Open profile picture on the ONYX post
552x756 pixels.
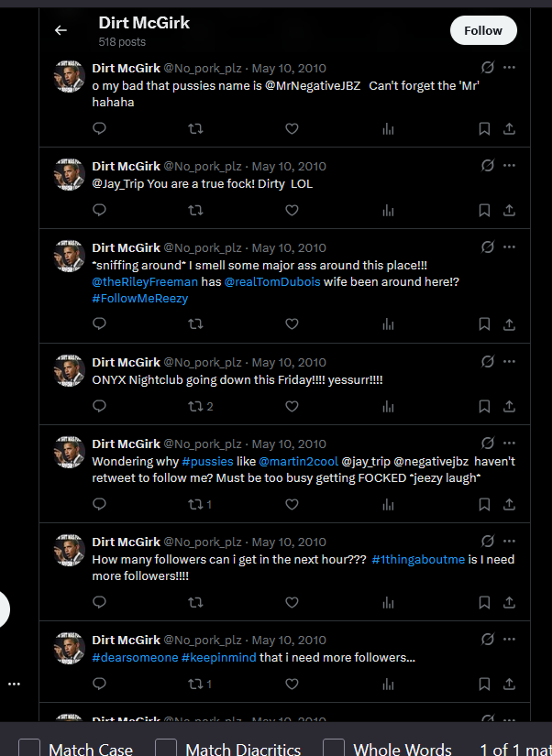(x=70, y=370)
